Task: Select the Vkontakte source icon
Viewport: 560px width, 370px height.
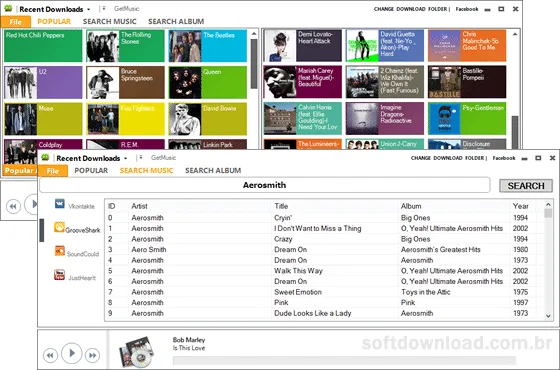Action: (60, 204)
